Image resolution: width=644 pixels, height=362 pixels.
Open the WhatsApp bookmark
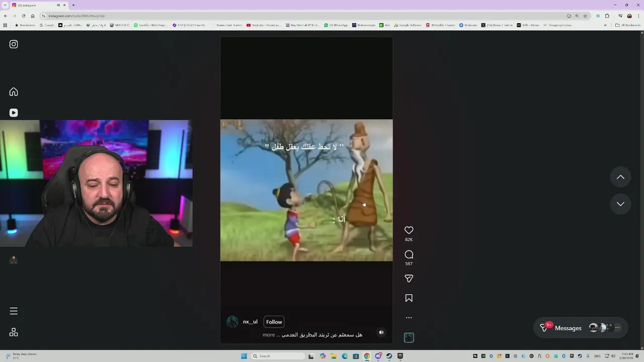[x=336, y=25]
